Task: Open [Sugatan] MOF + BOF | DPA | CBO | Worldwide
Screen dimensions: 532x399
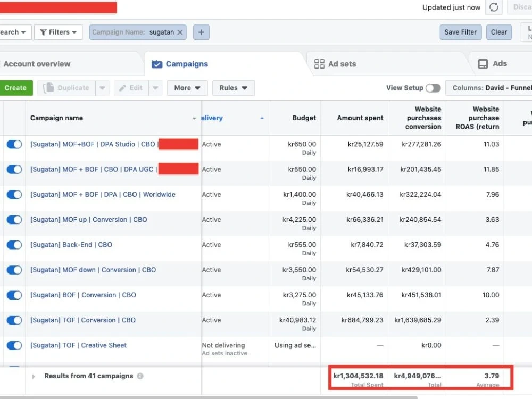Action: 103,194
